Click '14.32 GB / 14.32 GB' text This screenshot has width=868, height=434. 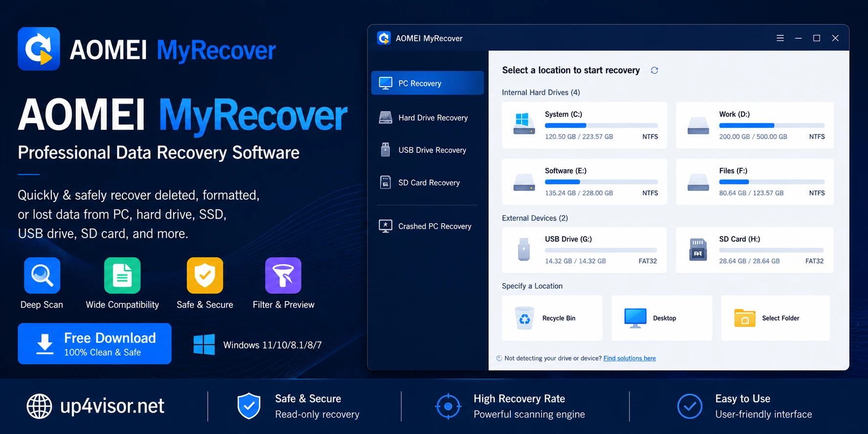tap(575, 261)
